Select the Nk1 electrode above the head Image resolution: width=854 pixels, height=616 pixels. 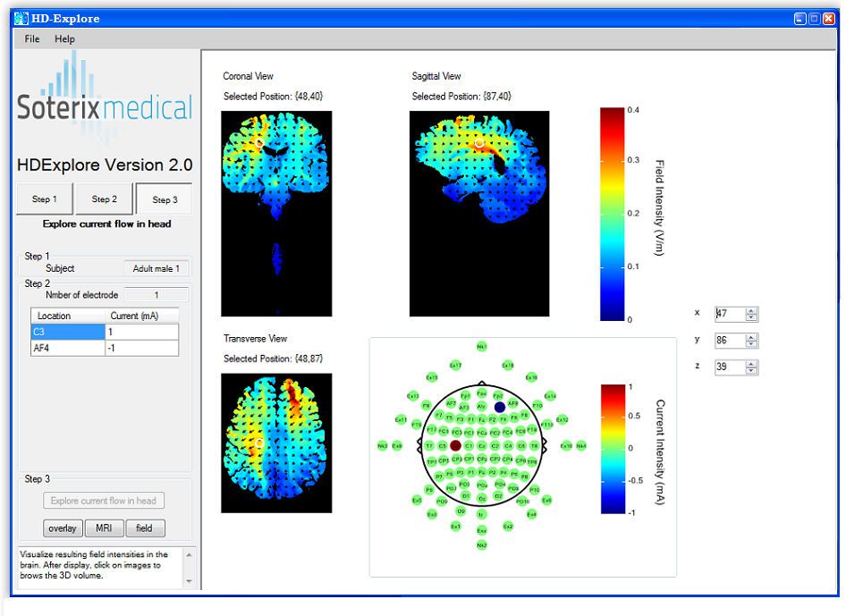(482, 346)
